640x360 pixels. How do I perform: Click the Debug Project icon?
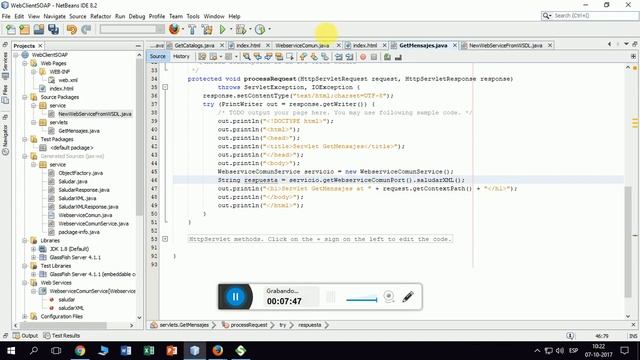tap(241, 29)
